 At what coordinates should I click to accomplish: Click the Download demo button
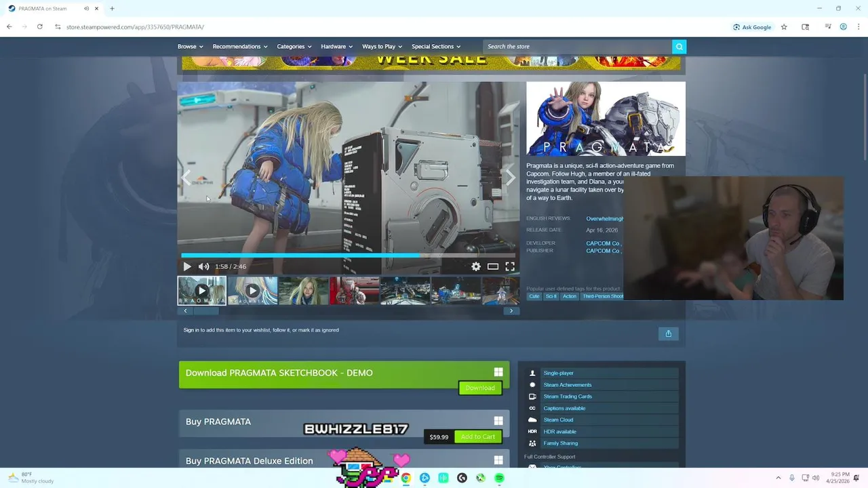(x=480, y=388)
